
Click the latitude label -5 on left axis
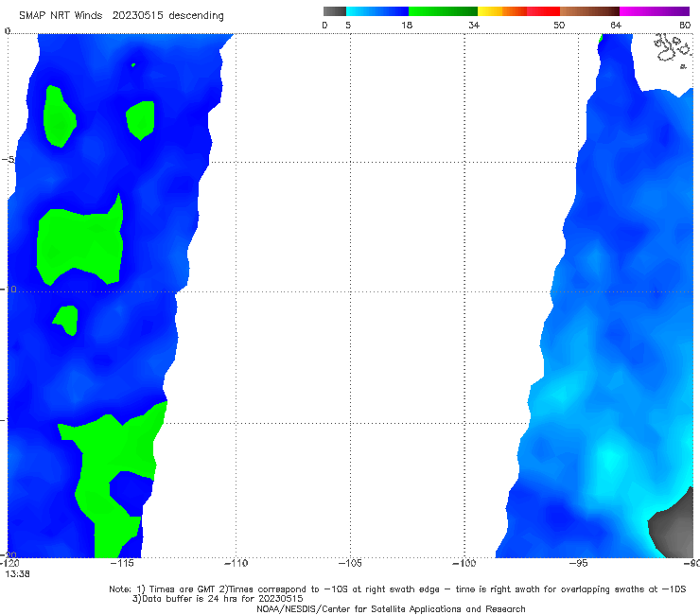(8, 160)
